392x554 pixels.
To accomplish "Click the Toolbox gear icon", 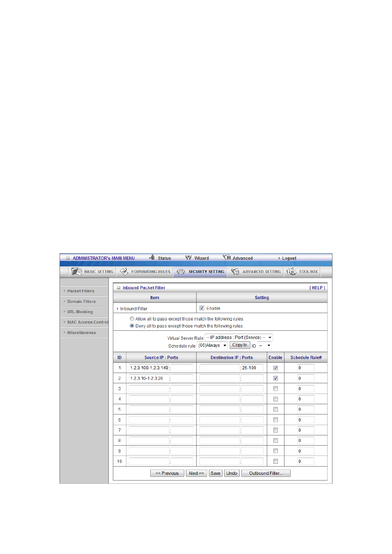I will [x=291, y=271].
